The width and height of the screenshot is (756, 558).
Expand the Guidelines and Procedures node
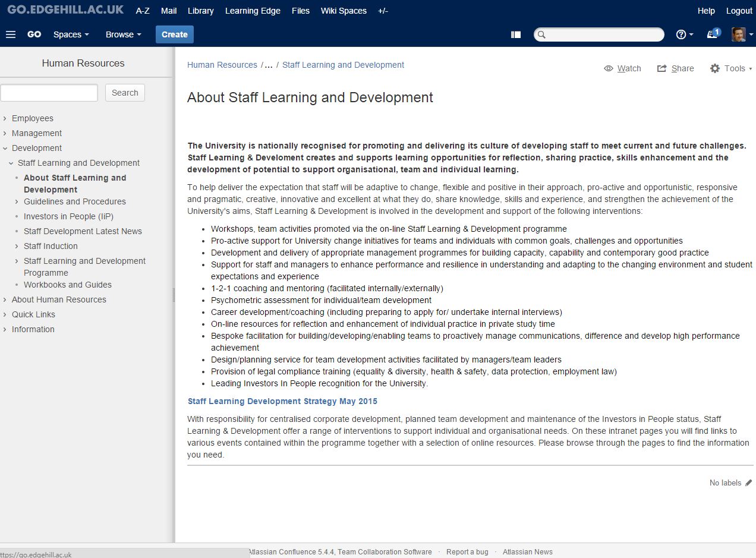pyautogui.click(x=17, y=201)
